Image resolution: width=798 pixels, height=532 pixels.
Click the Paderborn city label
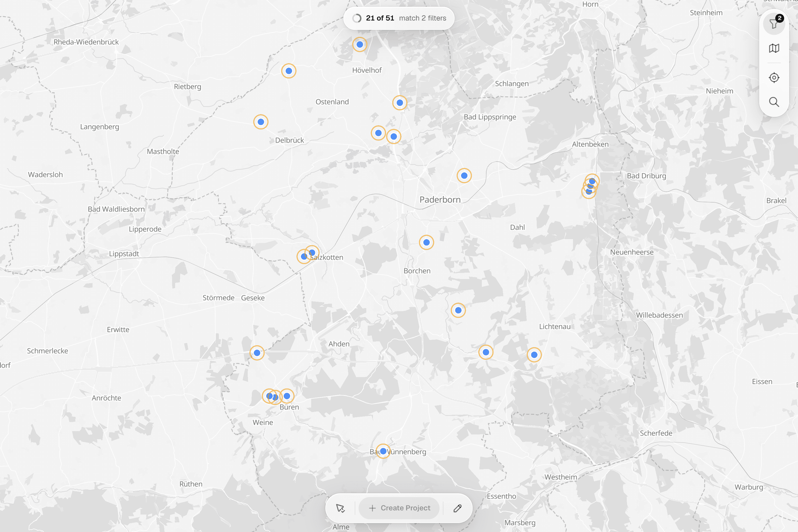coord(440,199)
